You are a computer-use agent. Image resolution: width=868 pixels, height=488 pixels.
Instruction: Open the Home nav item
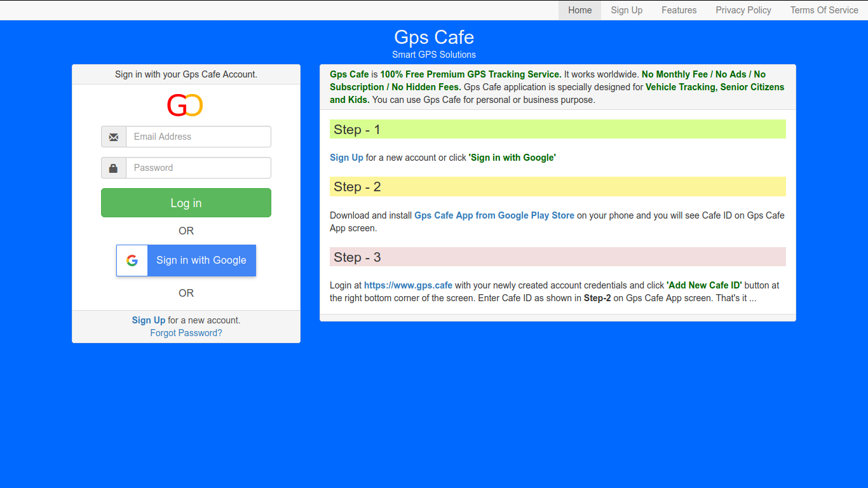tap(580, 10)
